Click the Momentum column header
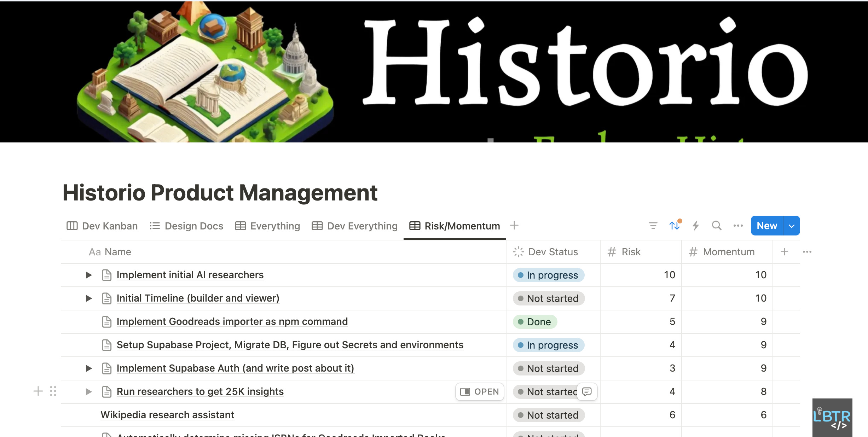Screen dimensions: 868x437 pyautogui.click(x=727, y=252)
